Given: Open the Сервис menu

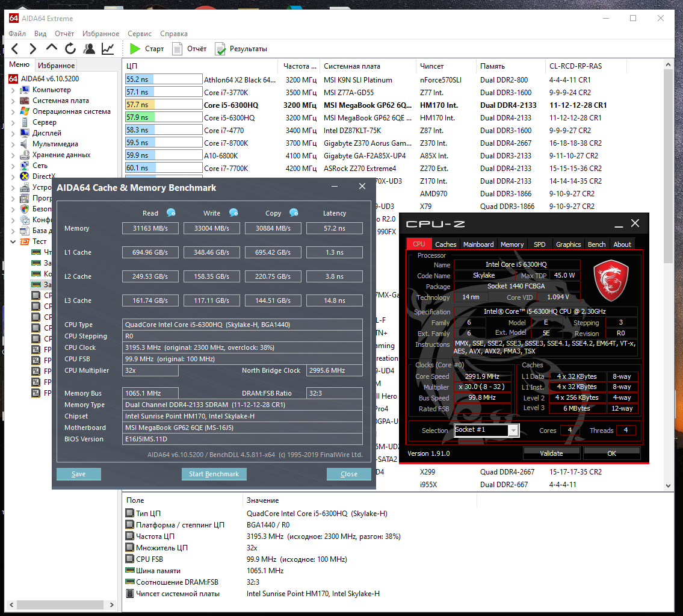Looking at the screenshot, I should pos(140,34).
